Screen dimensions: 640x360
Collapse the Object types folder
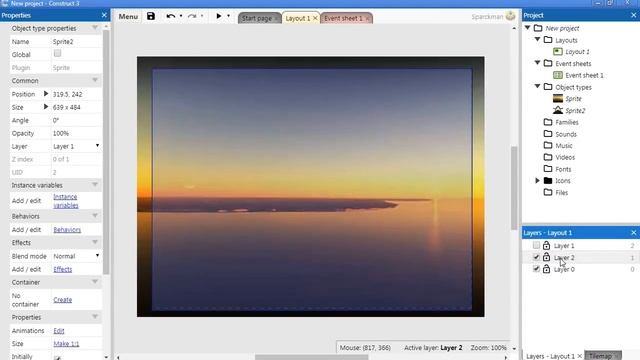pos(538,87)
